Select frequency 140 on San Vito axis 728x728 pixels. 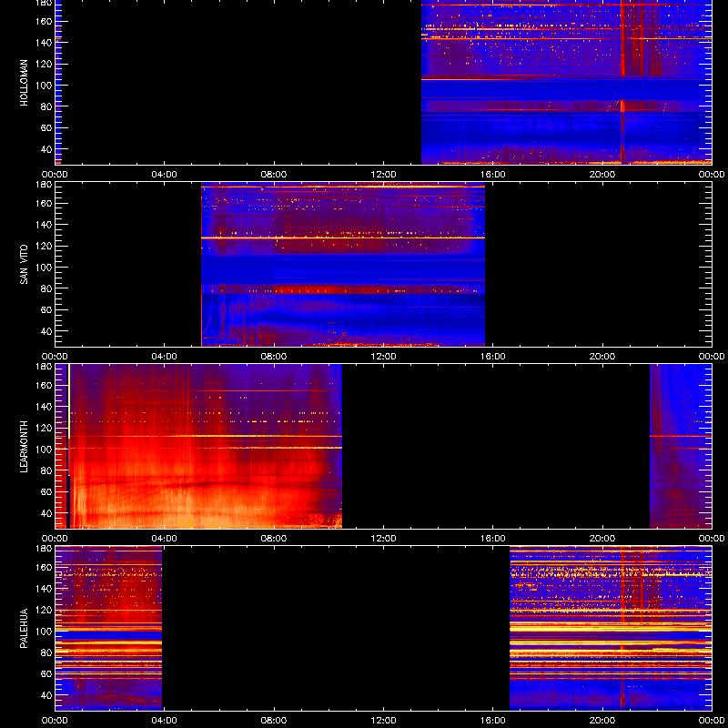pyautogui.click(x=45, y=225)
